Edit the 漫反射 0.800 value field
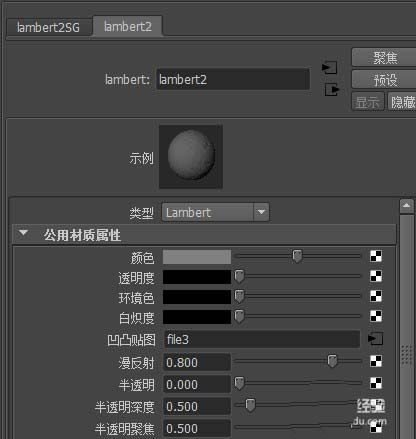Image resolution: width=416 pixels, height=439 pixels. pyautogui.click(x=197, y=362)
